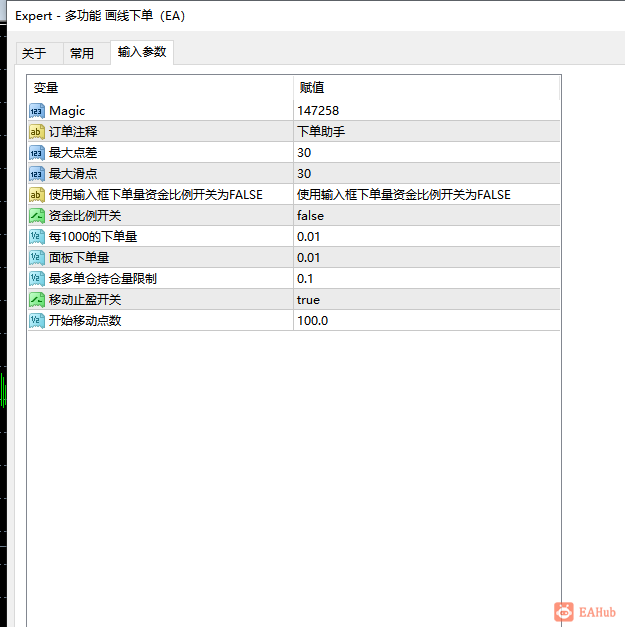Click the integer icon beside 最大点差
625x627 pixels.
[x=37, y=153]
